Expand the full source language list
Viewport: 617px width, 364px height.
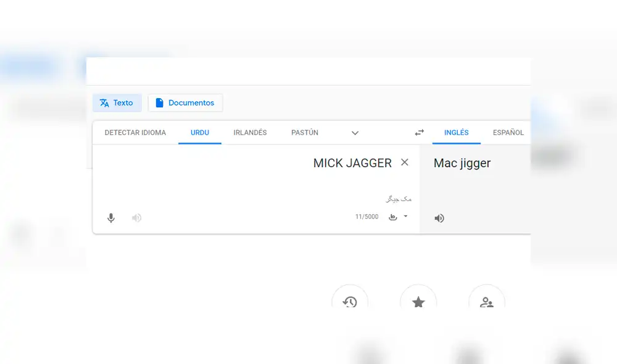point(355,132)
